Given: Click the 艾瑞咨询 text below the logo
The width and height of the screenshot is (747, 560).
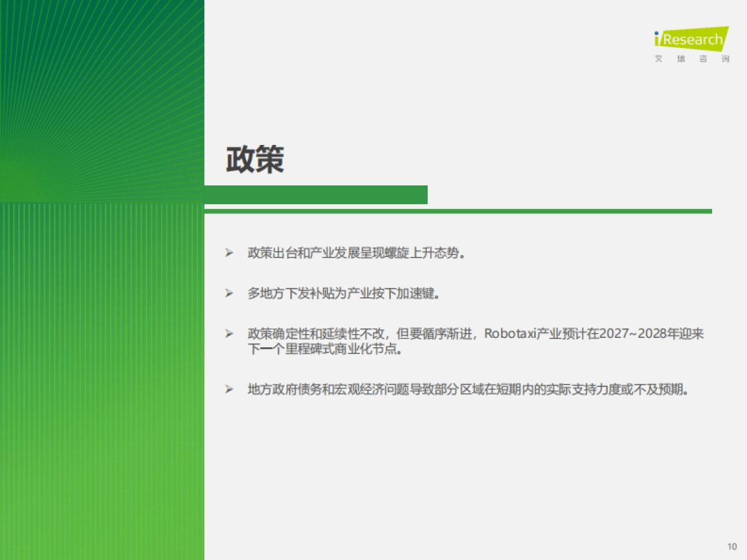Looking at the screenshot, I should pyautogui.click(x=691, y=59).
